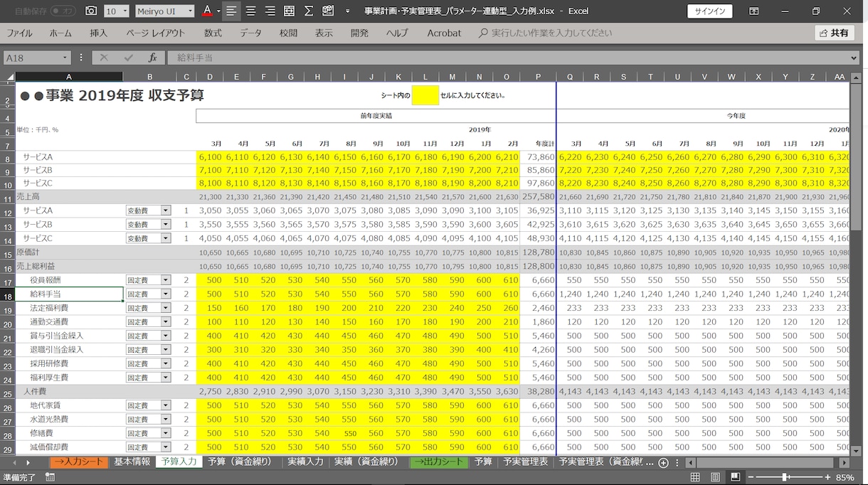Click the camera icon in the quick access toolbar
868x485 pixels.
click(91, 11)
